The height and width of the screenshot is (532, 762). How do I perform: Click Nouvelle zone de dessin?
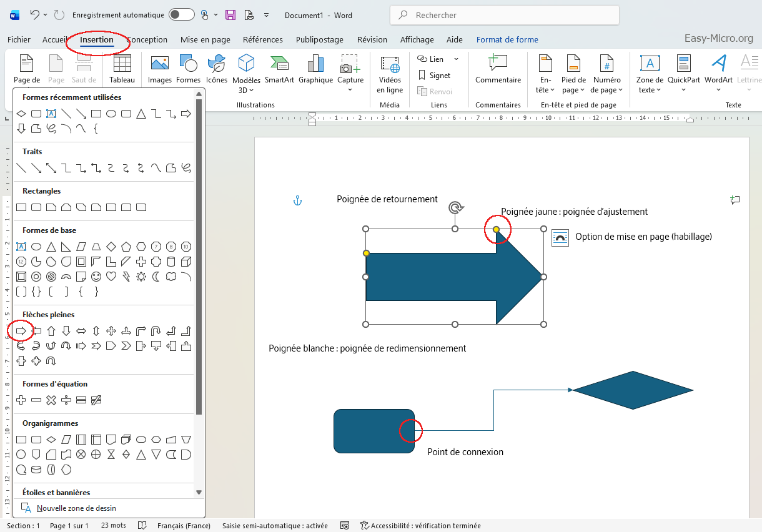[x=76, y=508]
